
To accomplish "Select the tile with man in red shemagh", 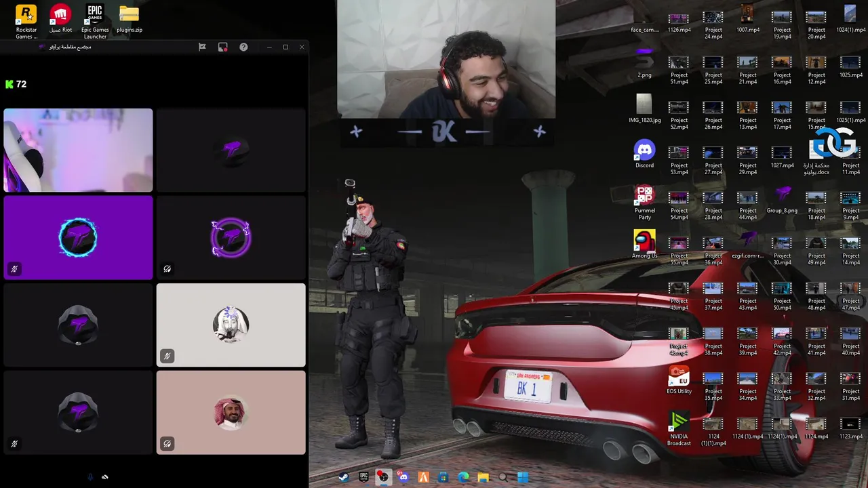I will click(x=231, y=412).
